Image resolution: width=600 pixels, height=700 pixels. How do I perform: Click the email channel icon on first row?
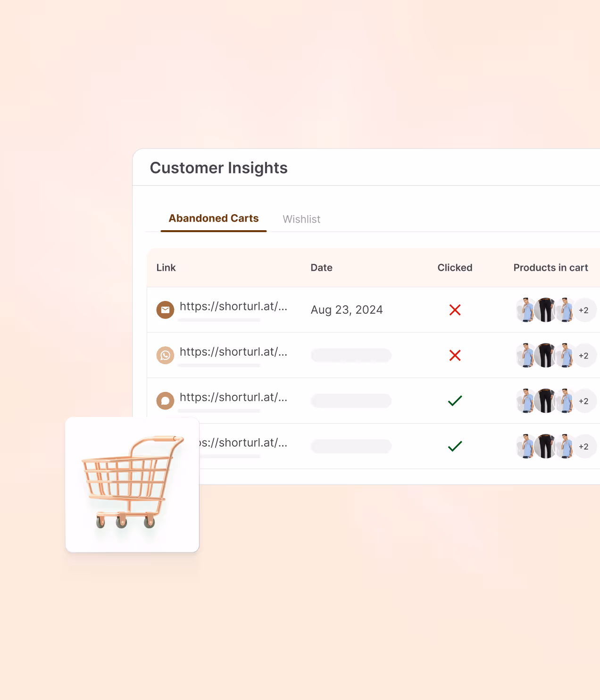165,310
